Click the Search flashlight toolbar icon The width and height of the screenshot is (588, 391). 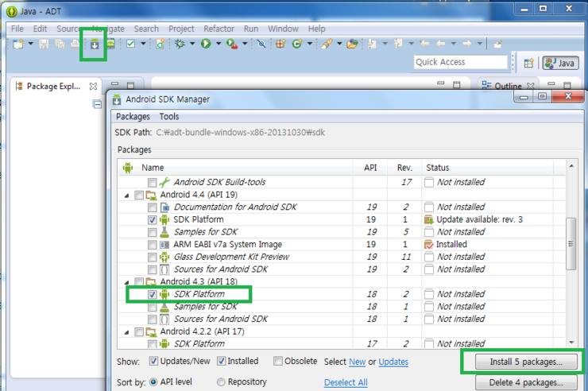pyautogui.click(x=327, y=45)
